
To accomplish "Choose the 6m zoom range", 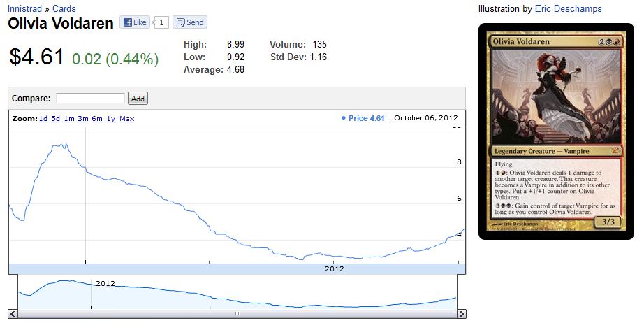I will [96, 119].
